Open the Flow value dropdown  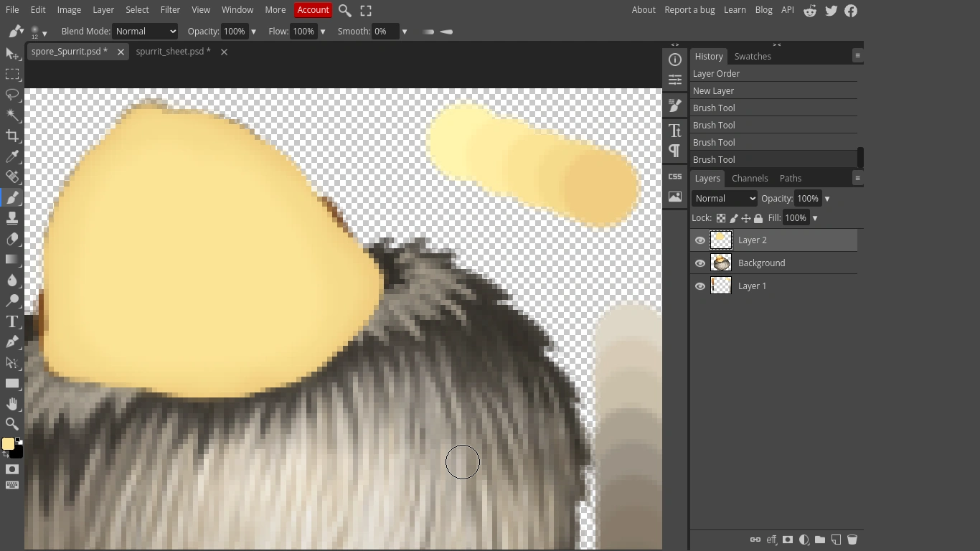[x=322, y=31]
